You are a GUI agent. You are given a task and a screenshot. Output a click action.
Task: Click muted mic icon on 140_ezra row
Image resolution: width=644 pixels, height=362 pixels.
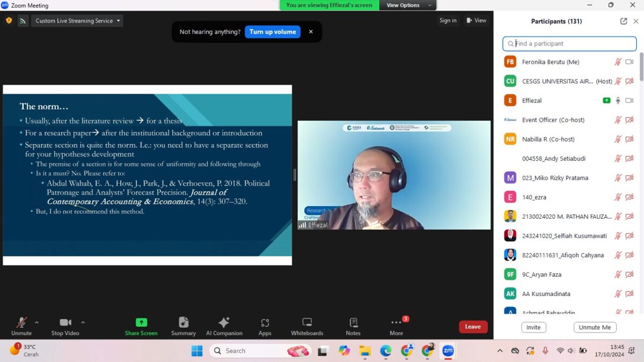click(x=618, y=197)
